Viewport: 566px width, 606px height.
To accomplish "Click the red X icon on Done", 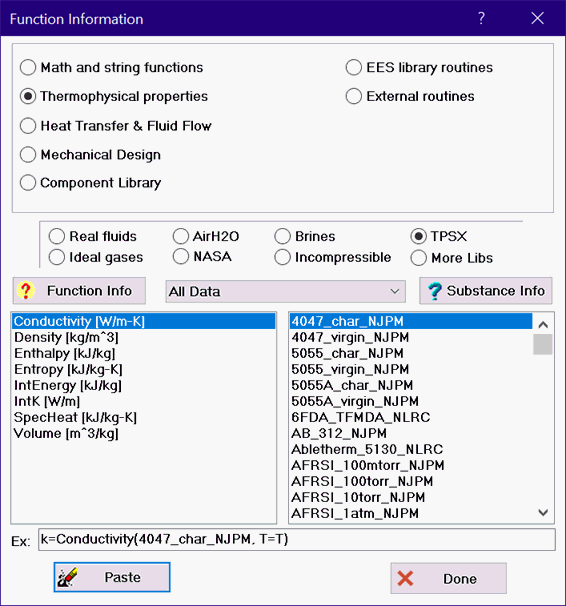I will pos(405,579).
